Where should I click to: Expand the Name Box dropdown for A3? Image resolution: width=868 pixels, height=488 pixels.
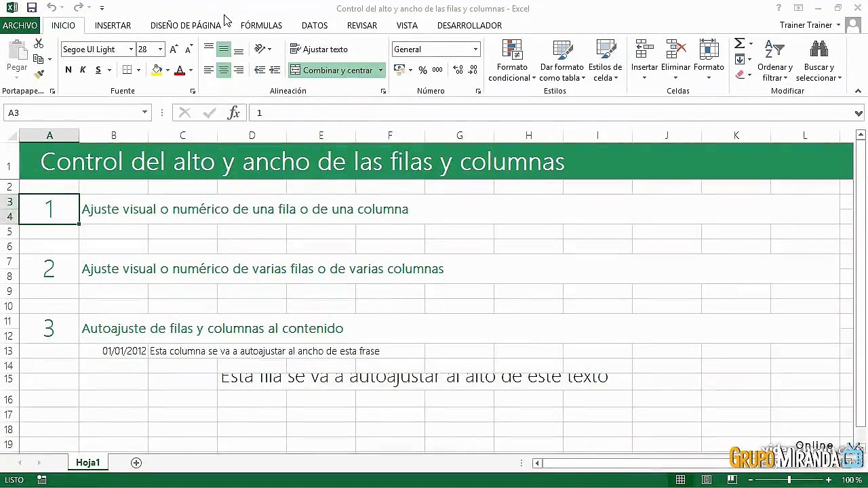pyautogui.click(x=144, y=113)
